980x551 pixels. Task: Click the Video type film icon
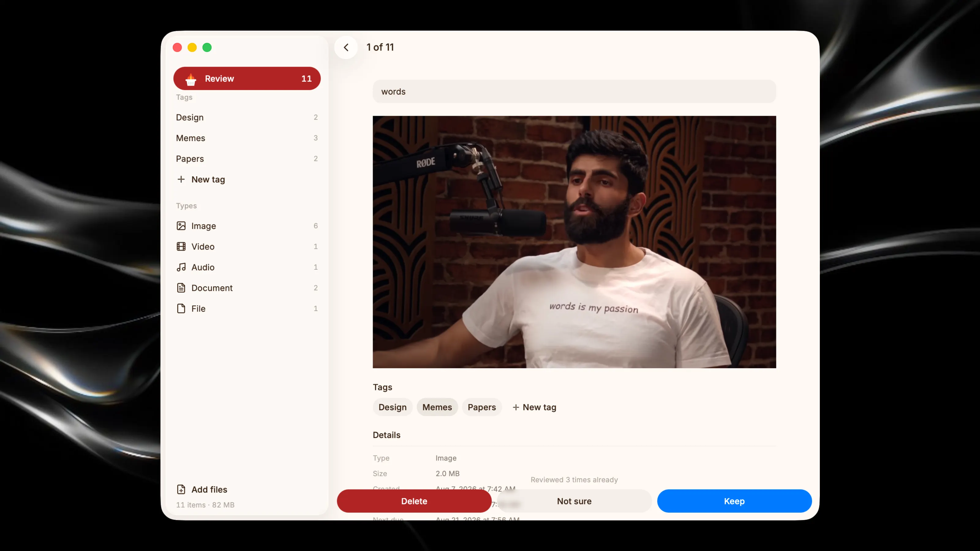point(181,246)
